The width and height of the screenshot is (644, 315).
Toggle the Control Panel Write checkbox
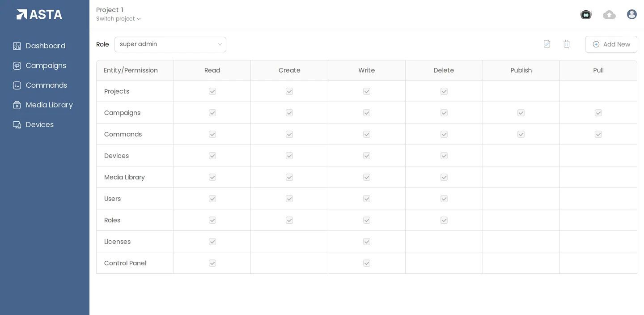[x=367, y=263]
